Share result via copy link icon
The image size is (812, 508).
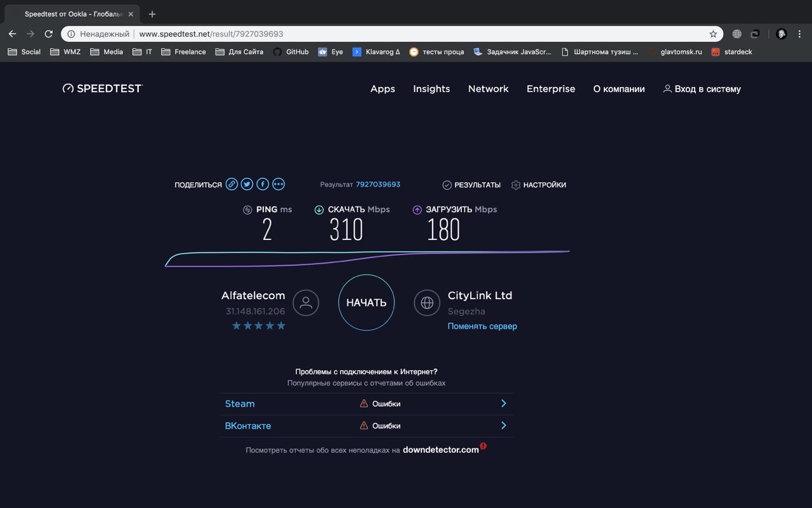click(x=232, y=185)
